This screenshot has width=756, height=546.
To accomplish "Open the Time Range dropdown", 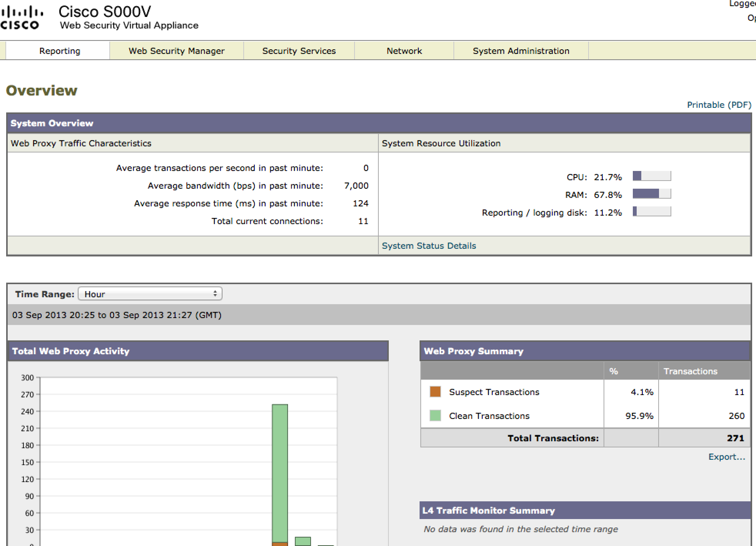I will click(150, 294).
